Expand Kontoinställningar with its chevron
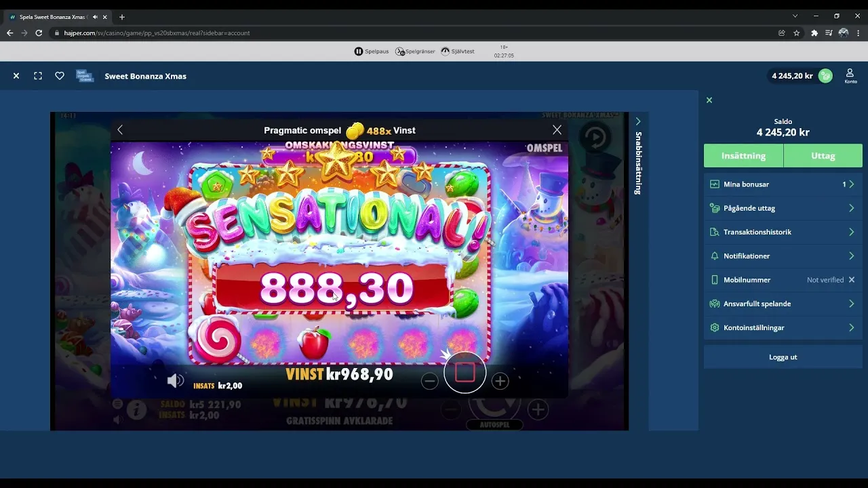Screen dimensions: 868x488 coord(851,327)
